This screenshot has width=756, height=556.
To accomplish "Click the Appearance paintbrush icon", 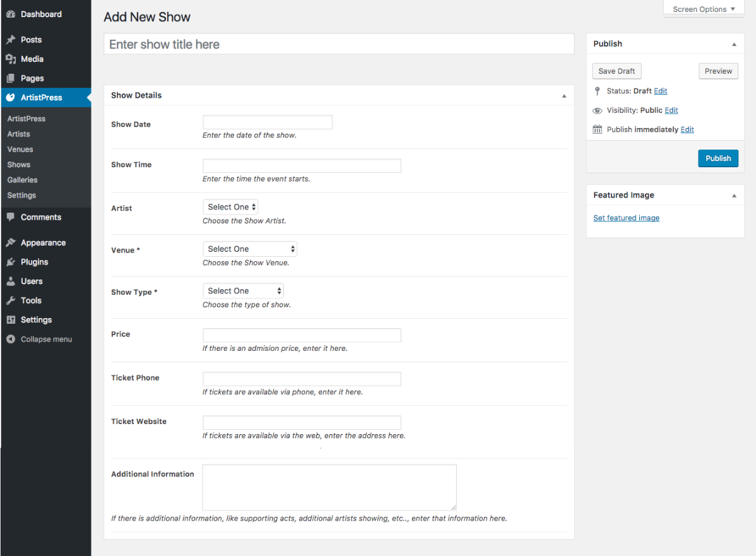I will 11,243.
